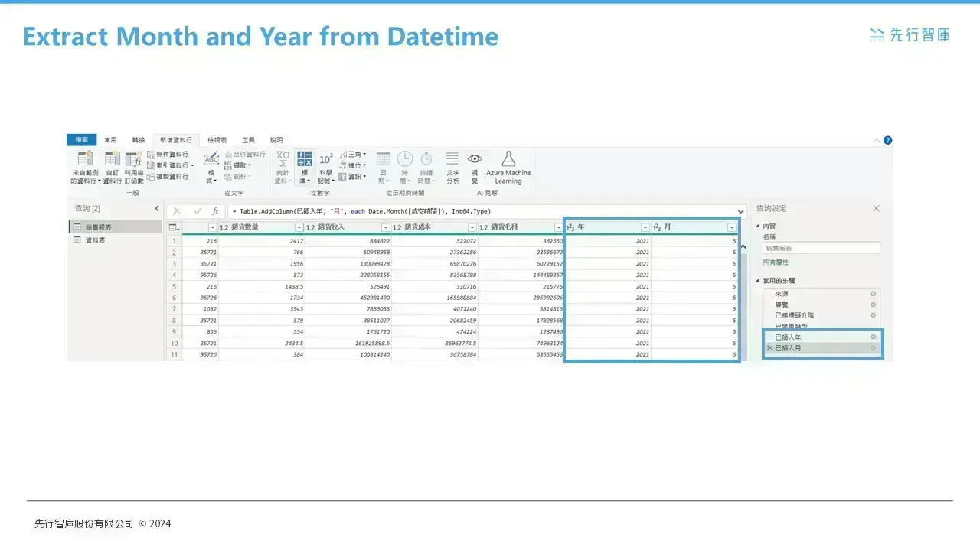
Task: Open the 所有屬性 all properties link
Action: [x=776, y=262]
